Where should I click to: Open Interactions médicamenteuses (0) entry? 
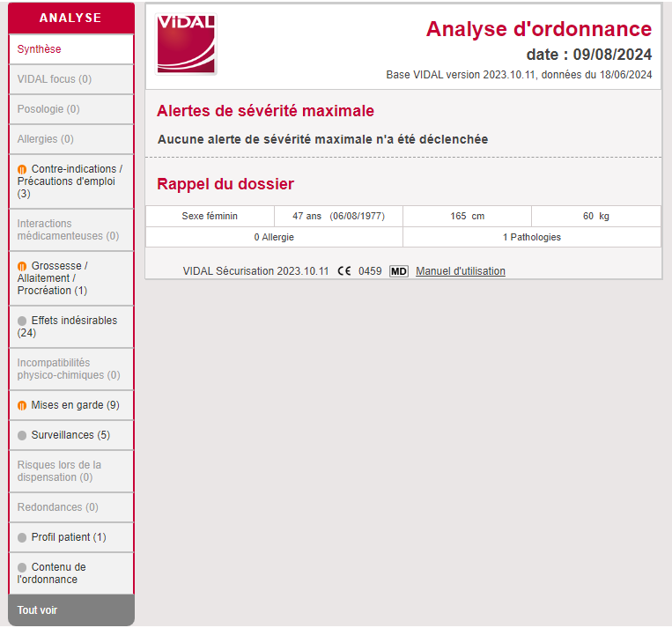coord(70,230)
